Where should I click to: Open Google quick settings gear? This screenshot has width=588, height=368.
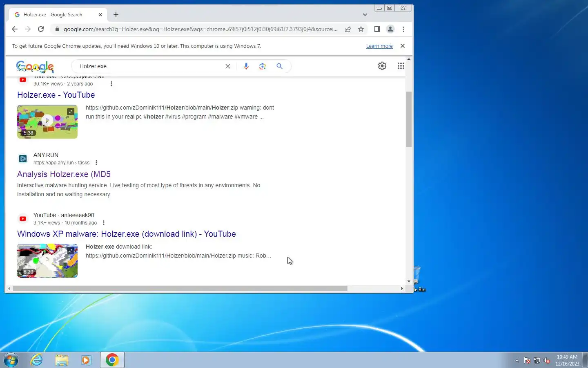[x=382, y=66]
